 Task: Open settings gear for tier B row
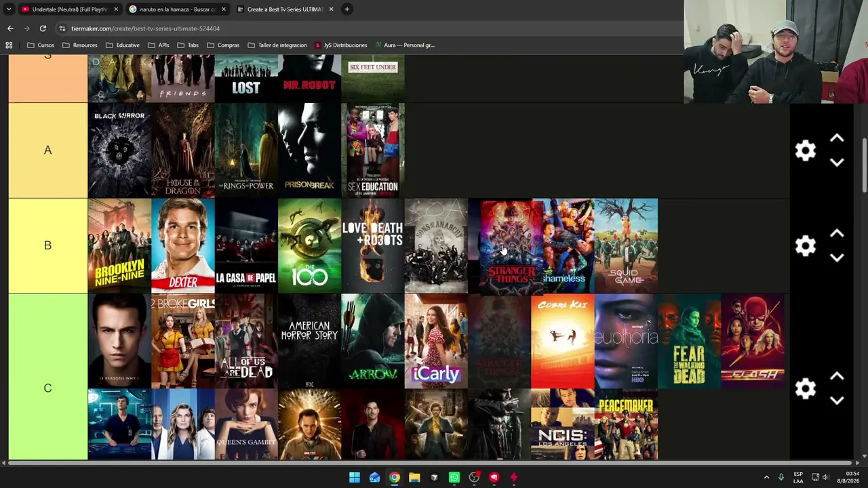point(805,245)
